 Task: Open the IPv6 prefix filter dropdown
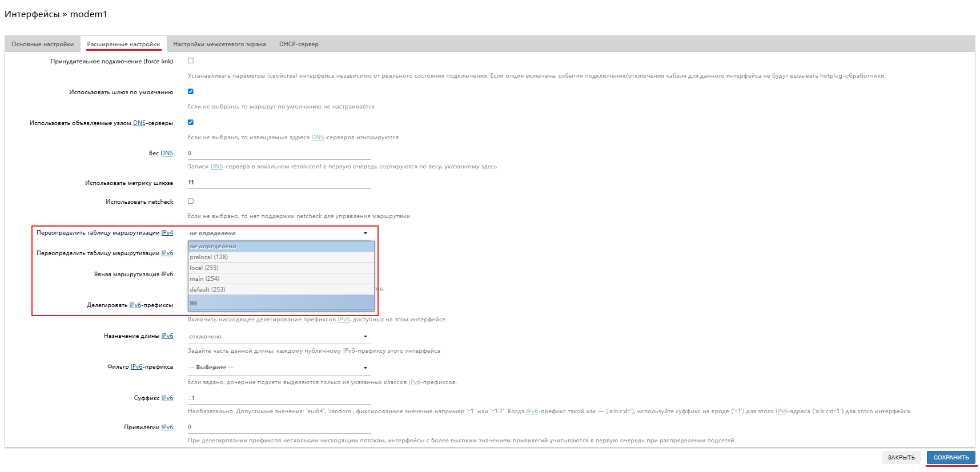pos(279,368)
